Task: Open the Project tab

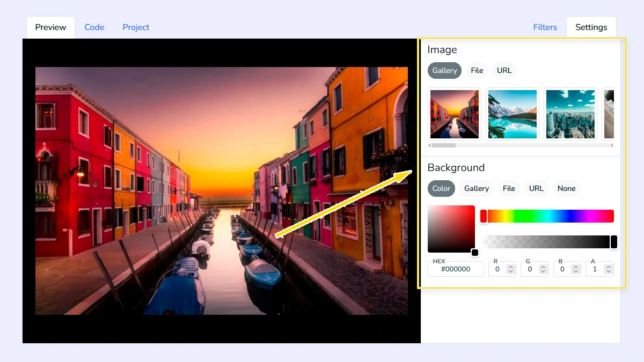Action: [136, 27]
